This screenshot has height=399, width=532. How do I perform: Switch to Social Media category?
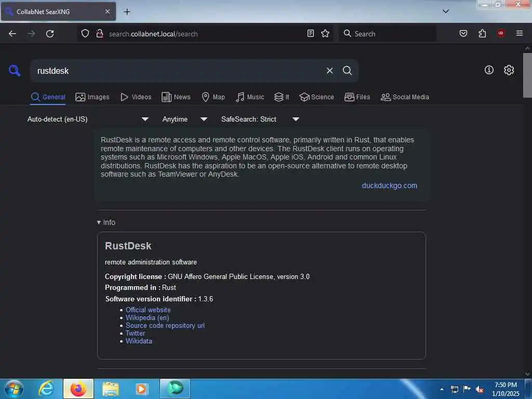405,97
